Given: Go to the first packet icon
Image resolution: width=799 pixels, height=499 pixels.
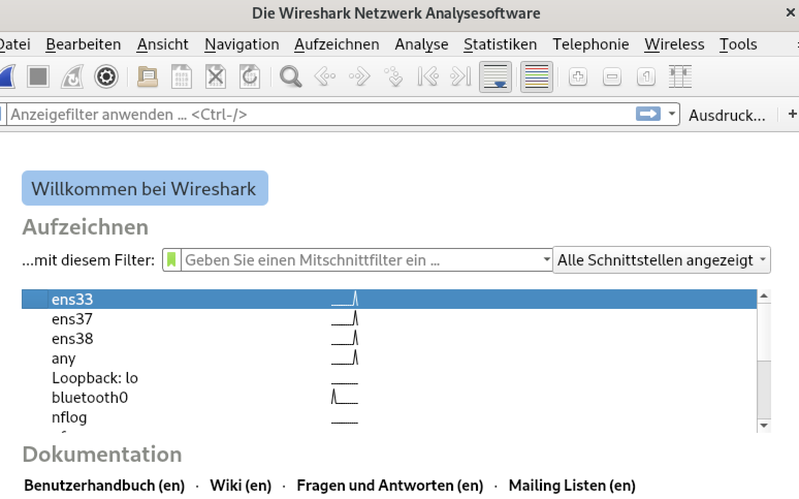Looking at the screenshot, I should point(427,77).
